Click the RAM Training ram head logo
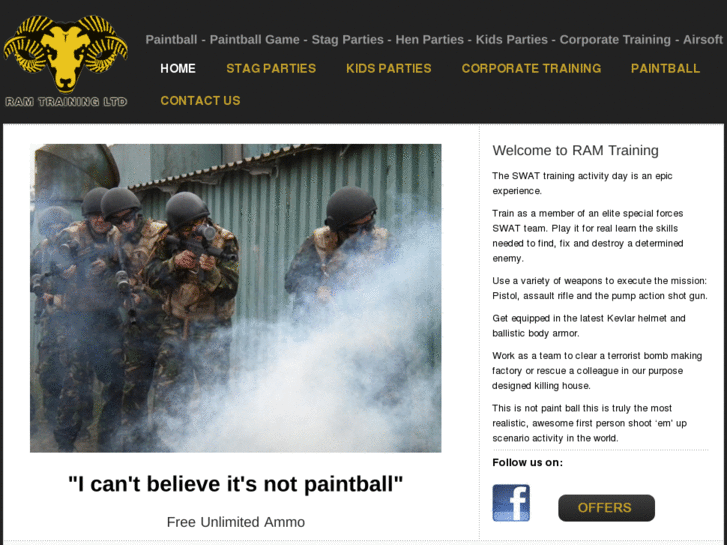Viewport: 727px width, 545px height. pos(65,53)
